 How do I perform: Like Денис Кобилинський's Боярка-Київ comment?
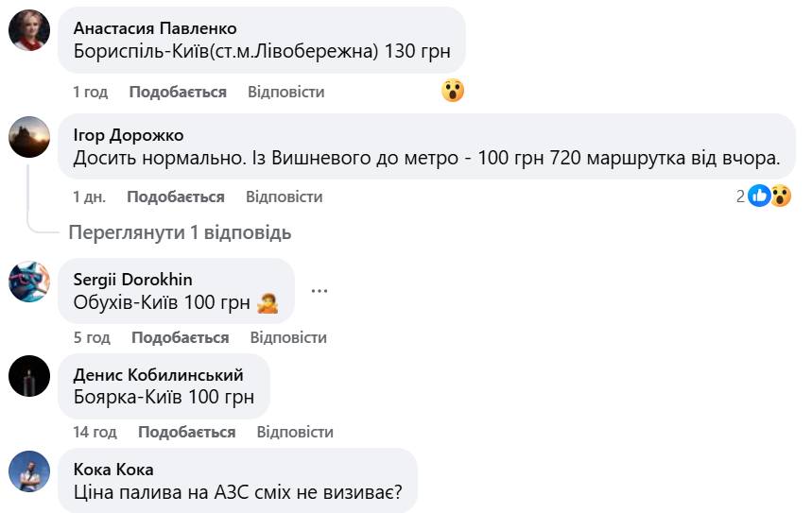[x=186, y=432]
